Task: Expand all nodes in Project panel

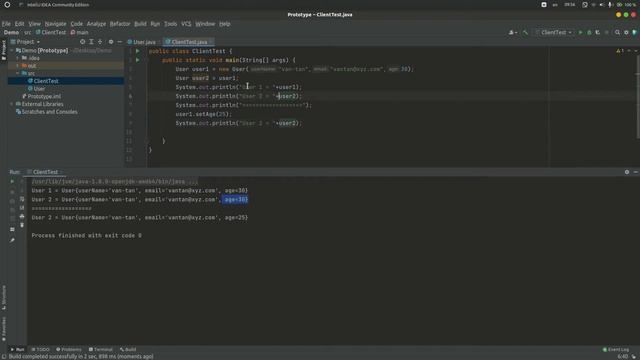Action: pyautogui.click(x=91, y=42)
